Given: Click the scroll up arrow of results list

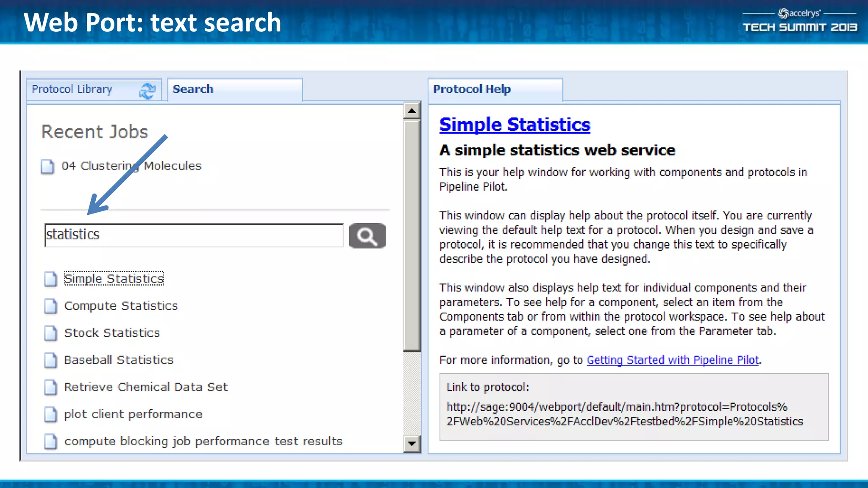Looking at the screenshot, I should (412, 111).
